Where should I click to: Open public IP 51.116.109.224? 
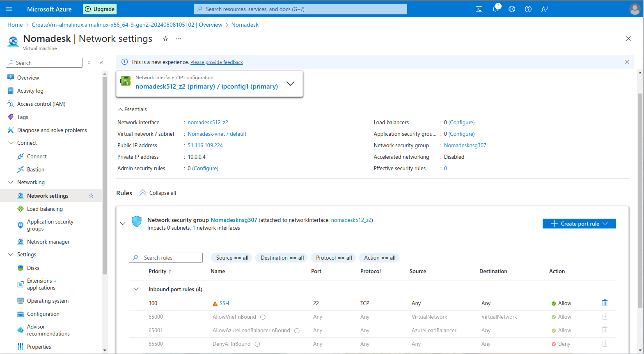pos(205,145)
